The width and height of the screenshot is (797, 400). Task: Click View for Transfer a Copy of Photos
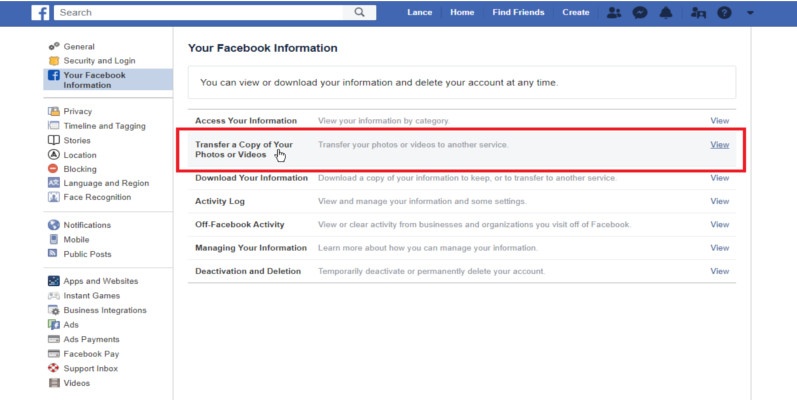(720, 144)
